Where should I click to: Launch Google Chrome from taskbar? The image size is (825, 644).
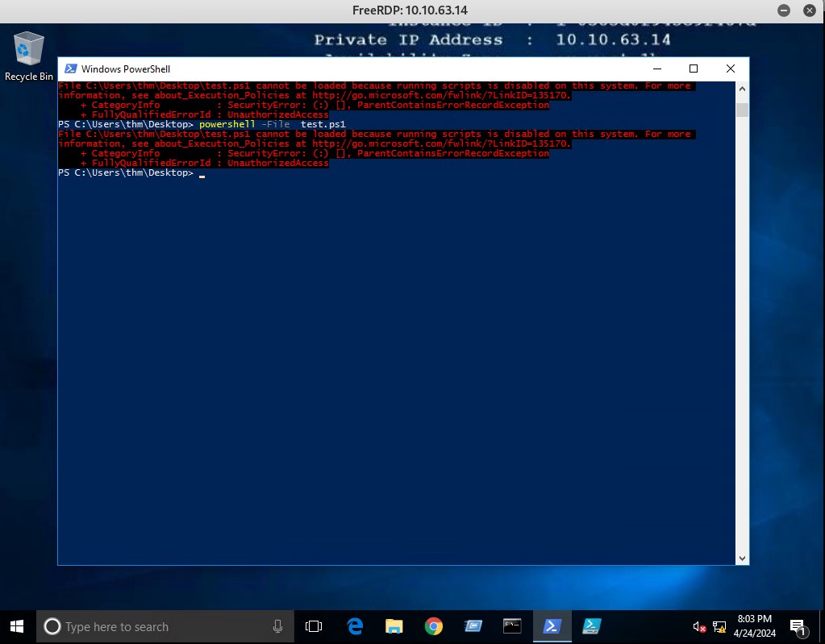[x=434, y=626]
